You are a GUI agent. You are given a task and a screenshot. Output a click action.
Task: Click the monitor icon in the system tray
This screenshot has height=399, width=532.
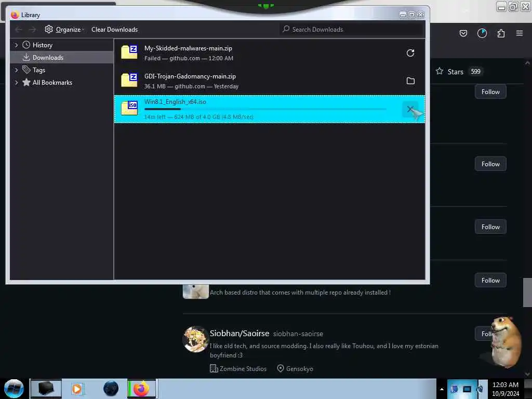(467, 389)
